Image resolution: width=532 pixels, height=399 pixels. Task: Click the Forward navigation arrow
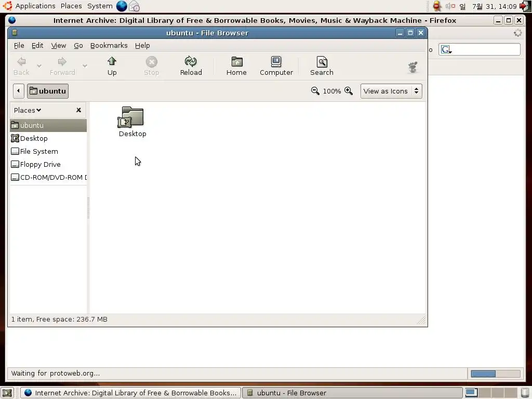(x=62, y=66)
